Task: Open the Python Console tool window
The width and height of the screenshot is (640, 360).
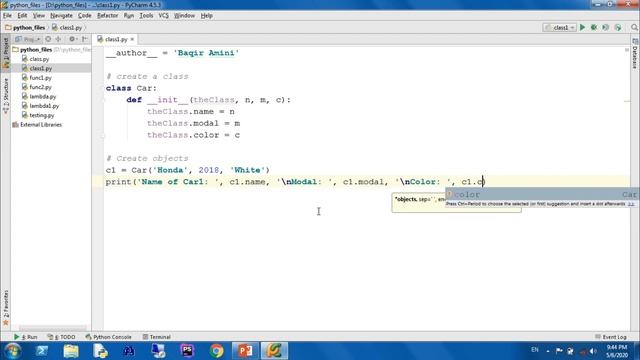Action: pos(109,337)
